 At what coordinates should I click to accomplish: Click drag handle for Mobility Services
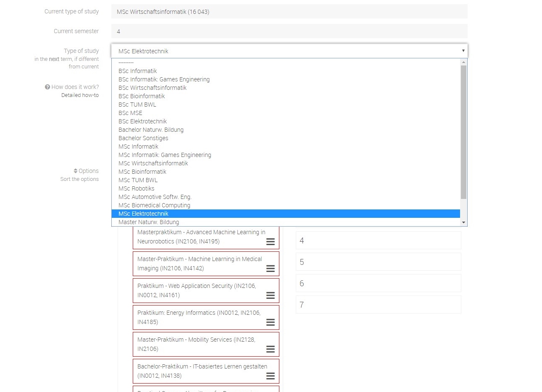pos(271,349)
